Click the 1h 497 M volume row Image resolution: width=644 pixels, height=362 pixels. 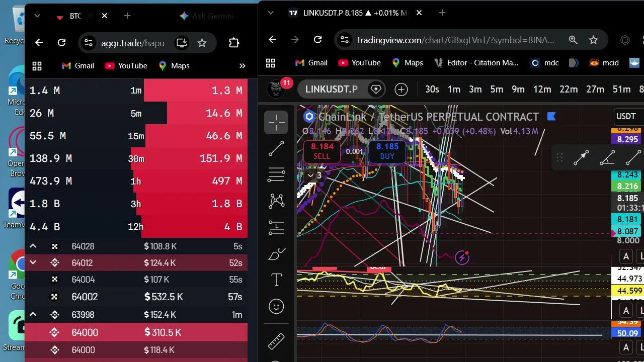coord(136,181)
